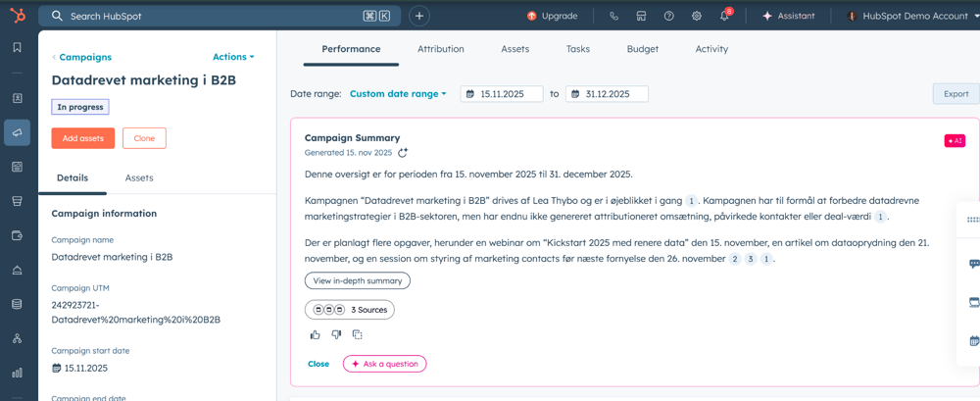Open the Marketplace store icon
Image resolution: width=980 pixels, height=401 pixels.
tap(641, 17)
